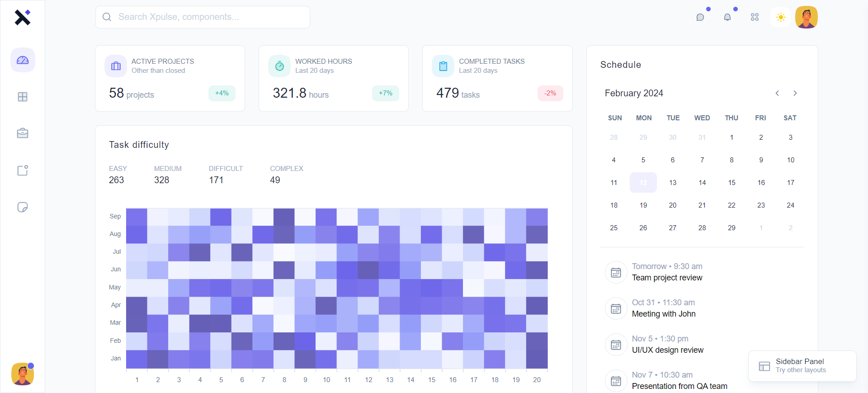
Task: Open the profile avatar at sidebar bottom
Action: 23,374
